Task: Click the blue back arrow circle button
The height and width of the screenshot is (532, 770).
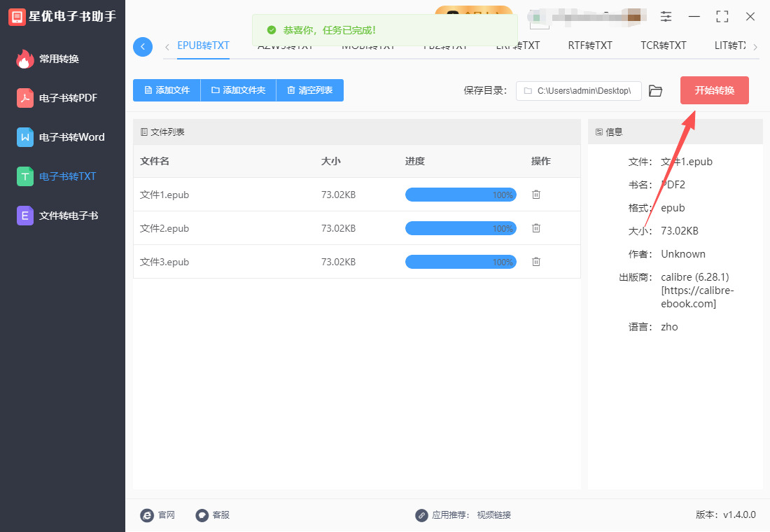Action: click(x=143, y=47)
